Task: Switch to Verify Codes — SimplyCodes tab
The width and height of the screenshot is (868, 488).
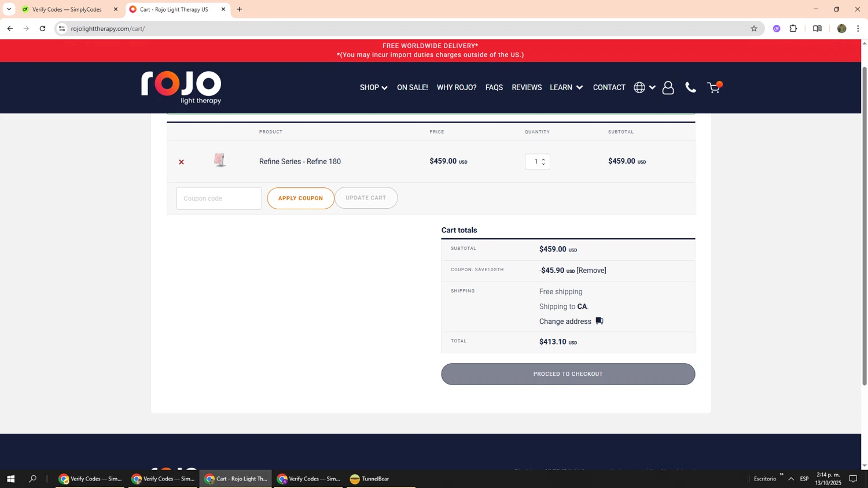Action: (x=67, y=9)
